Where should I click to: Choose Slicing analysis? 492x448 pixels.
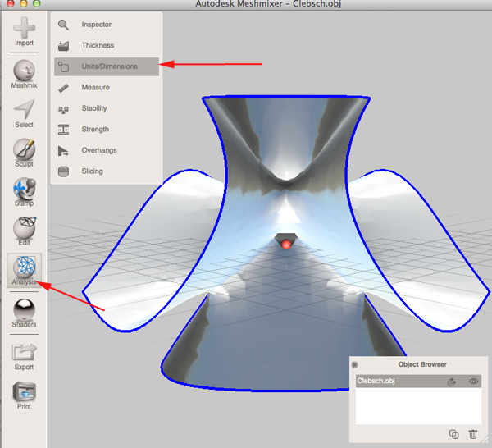tap(107, 171)
